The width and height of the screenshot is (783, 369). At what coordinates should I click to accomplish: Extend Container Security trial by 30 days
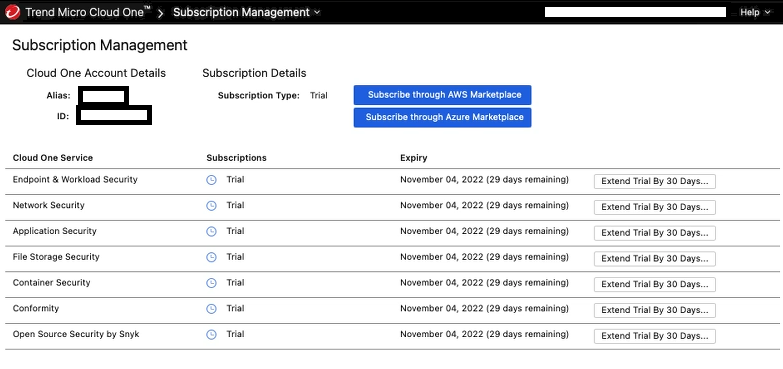pyautogui.click(x=655, y=285)
